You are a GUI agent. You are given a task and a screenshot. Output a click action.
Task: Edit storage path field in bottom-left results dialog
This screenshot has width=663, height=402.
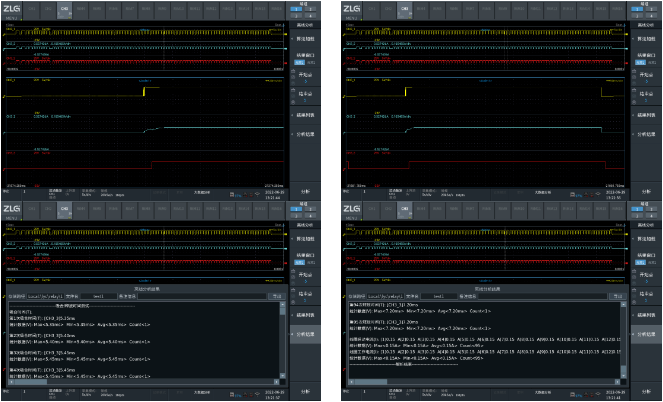click(x=45, y=296)
